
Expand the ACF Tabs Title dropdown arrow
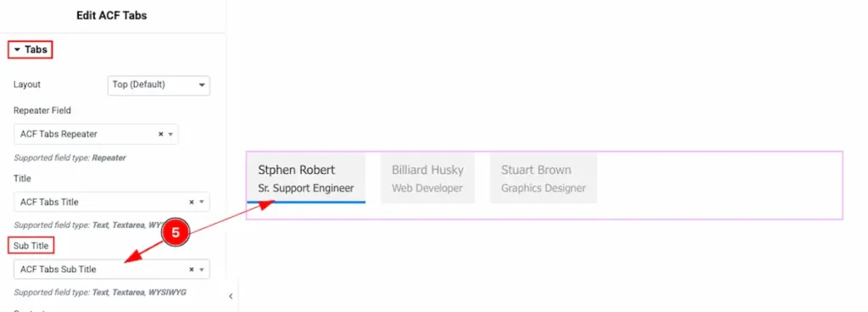click(x=202, y=202)
